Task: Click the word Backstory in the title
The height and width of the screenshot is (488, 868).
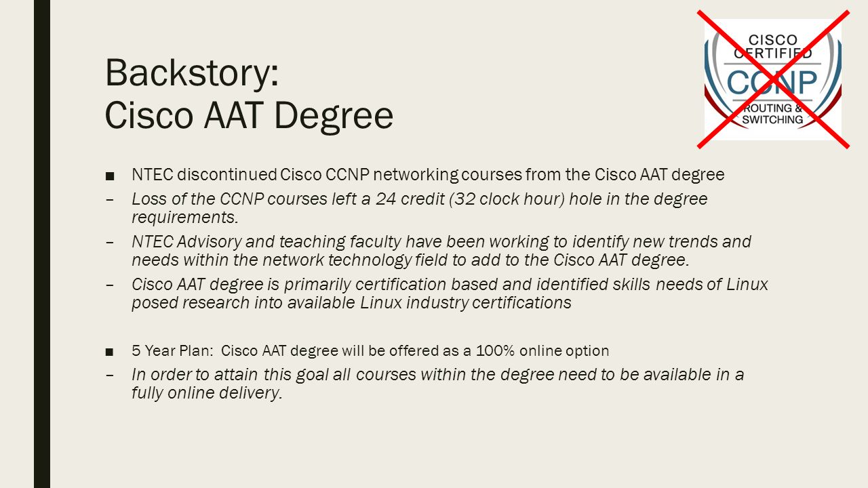Action: (192, 73)
